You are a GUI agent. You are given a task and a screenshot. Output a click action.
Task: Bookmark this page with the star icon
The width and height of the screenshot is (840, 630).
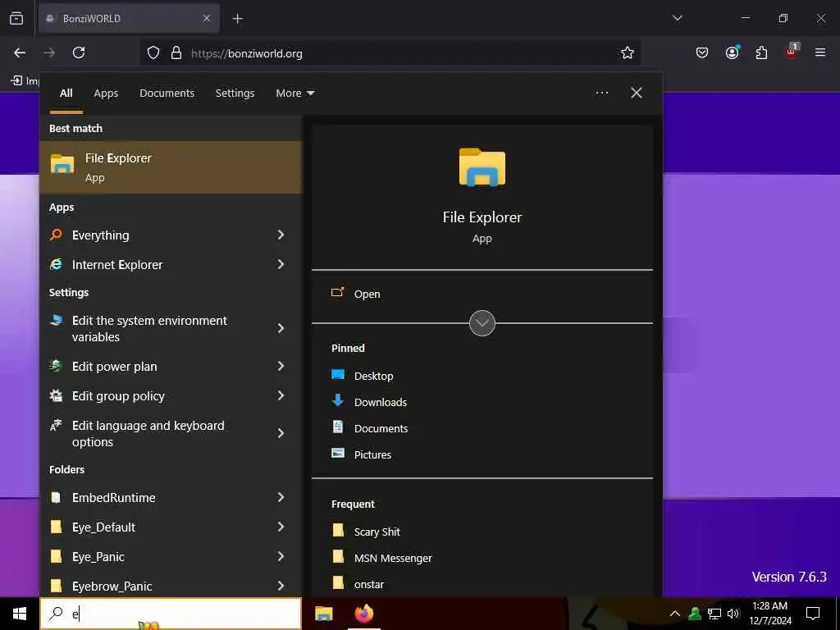coord(628,52)
